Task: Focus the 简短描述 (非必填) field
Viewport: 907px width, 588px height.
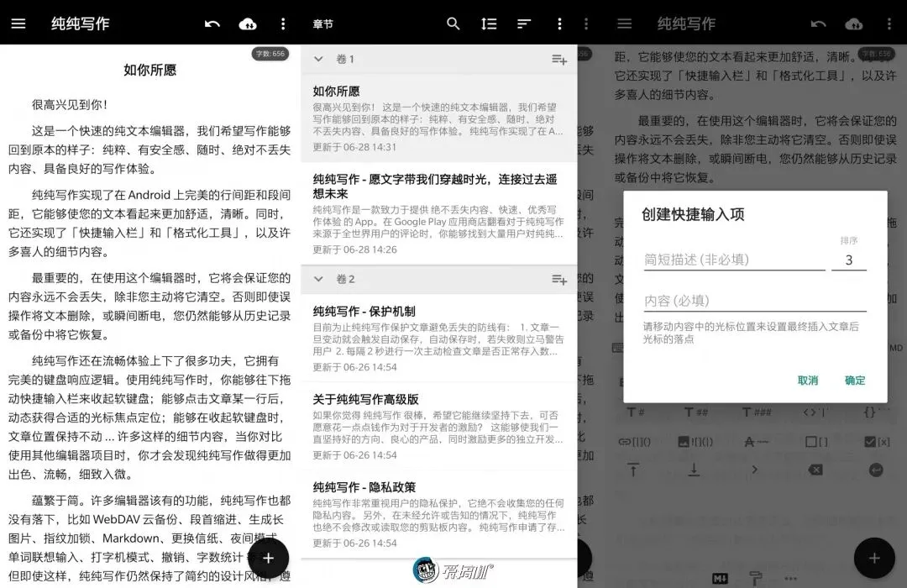Action: 734,260
